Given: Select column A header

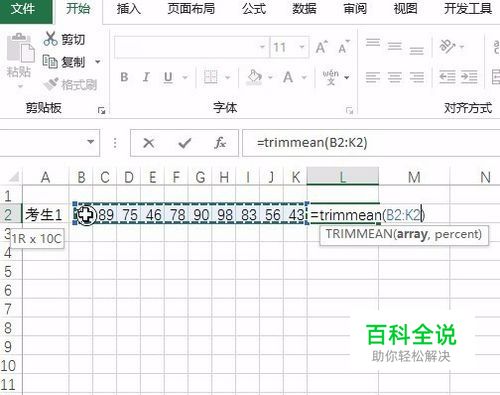Looking at the screenshot, I should [x=46, y=177].
